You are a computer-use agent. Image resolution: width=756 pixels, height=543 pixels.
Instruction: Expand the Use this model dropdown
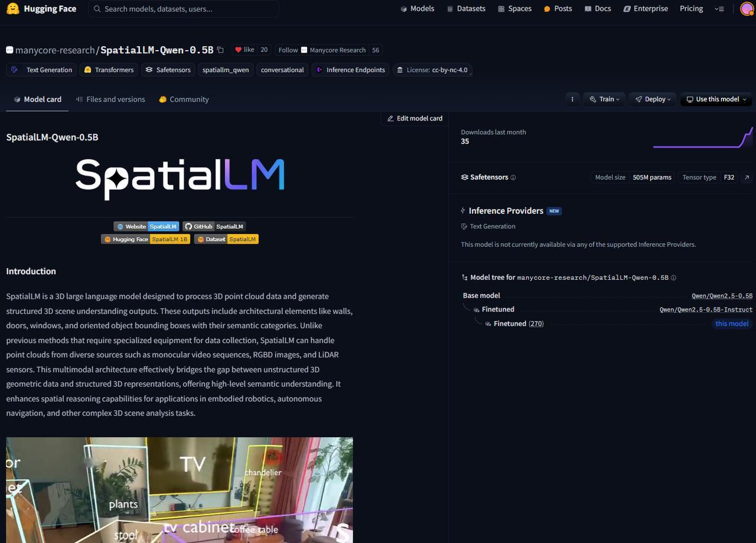coord(716,99)
